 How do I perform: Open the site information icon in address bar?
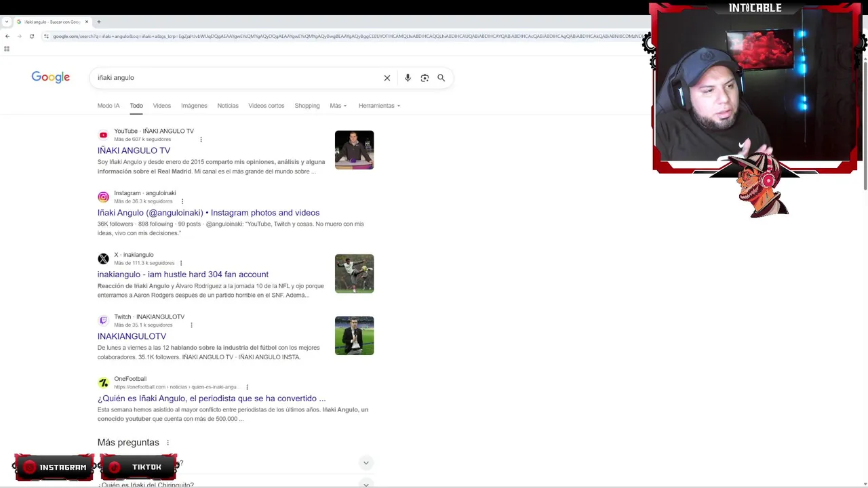coord(46,36)
